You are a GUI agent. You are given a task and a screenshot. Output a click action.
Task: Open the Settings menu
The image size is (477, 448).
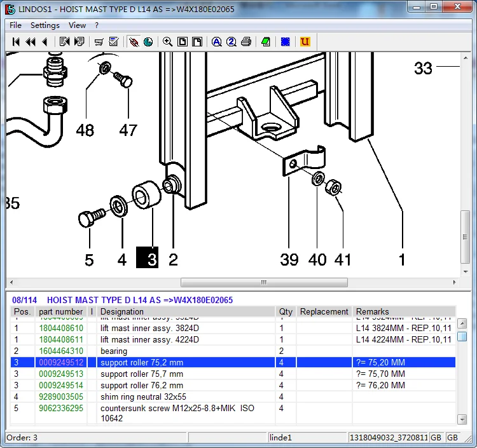pyautogui.click(x=45, y=25)
